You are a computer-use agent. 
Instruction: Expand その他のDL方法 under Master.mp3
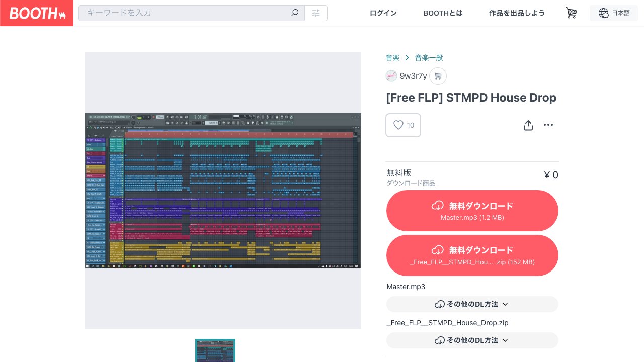(472, 304)
